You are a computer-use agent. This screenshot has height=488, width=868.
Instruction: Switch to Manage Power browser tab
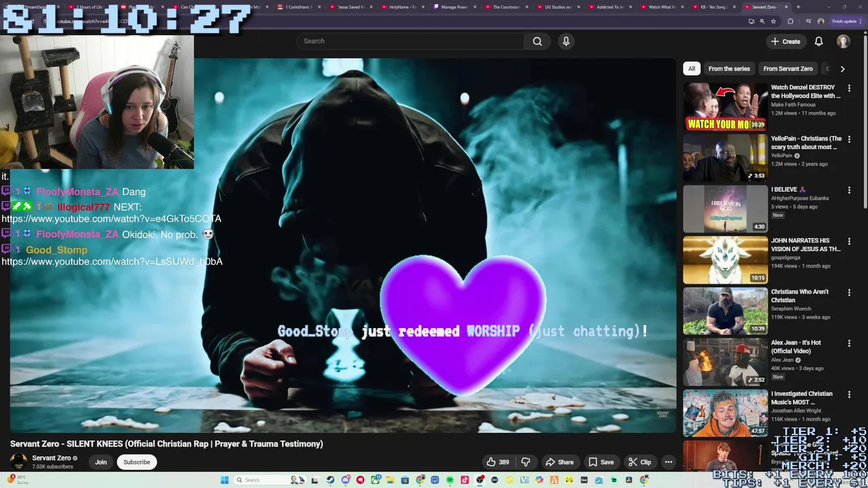454,7
